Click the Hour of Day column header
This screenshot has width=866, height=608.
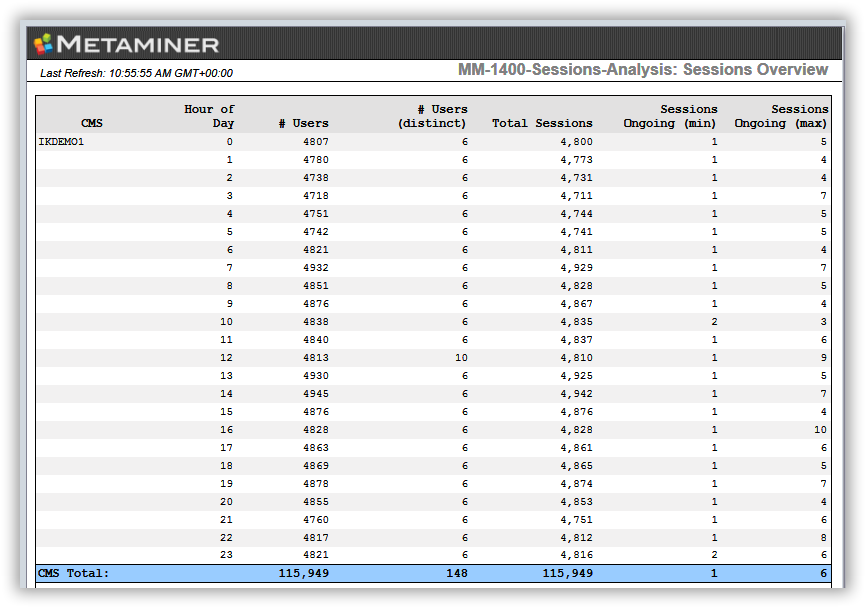pos(209,116)
